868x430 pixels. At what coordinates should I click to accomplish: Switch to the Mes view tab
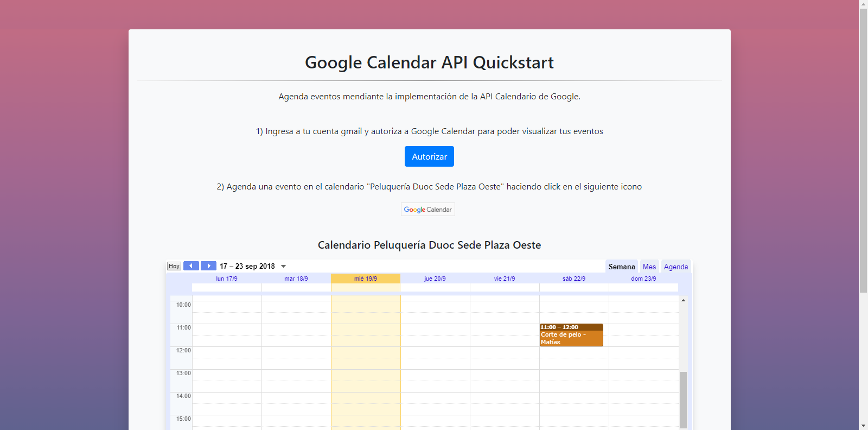click(649, 267)
